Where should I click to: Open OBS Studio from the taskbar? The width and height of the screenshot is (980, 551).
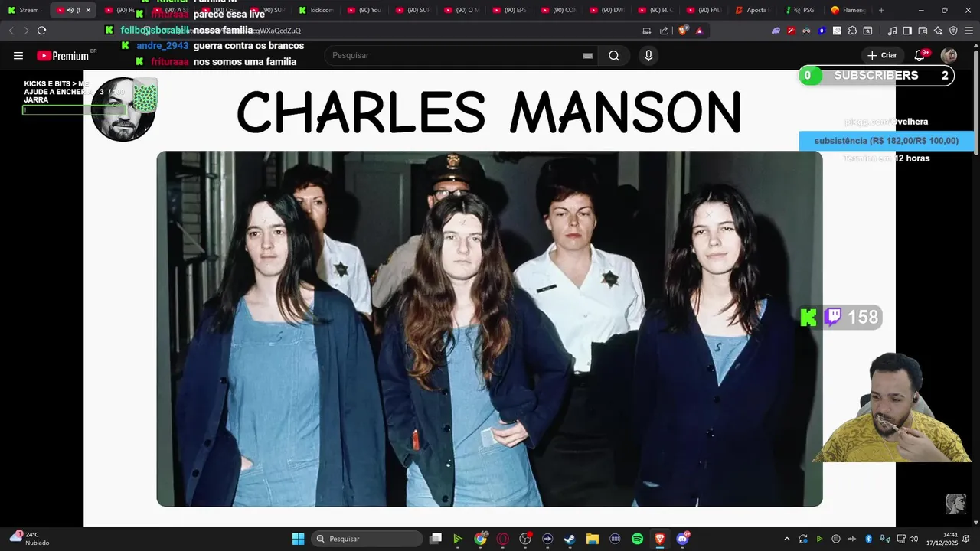coord(525,539)
